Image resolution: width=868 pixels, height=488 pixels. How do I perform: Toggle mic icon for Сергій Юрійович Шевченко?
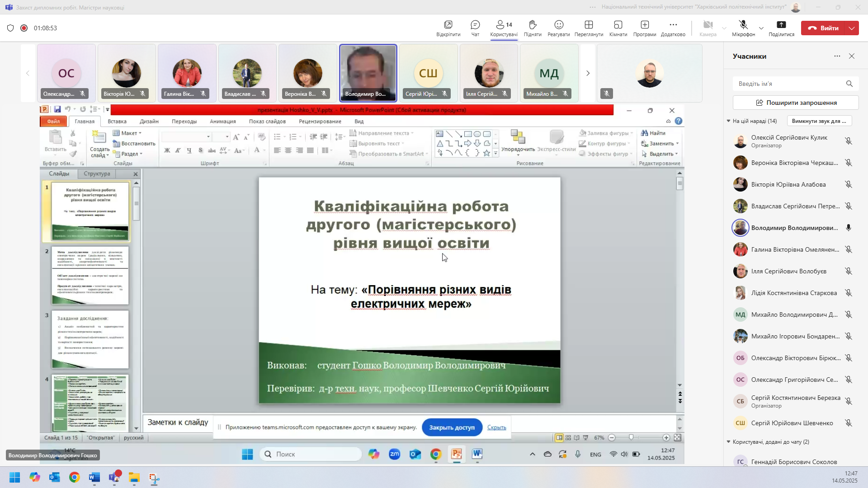tap(849, 423)
